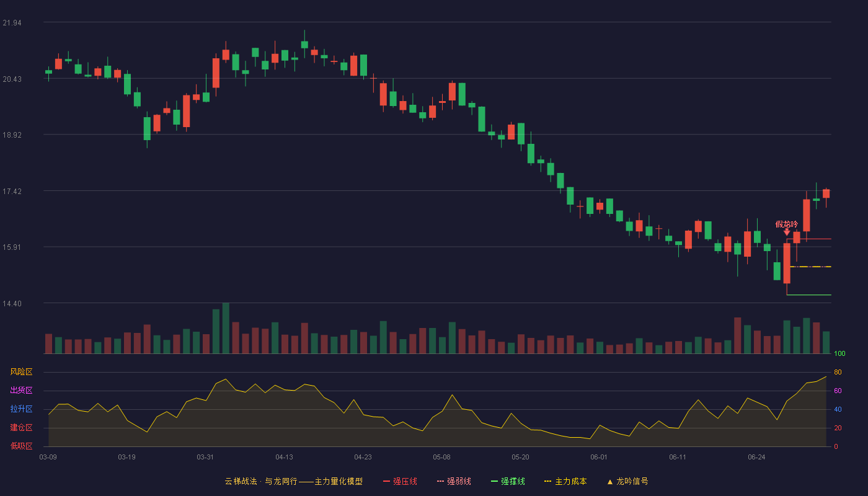Click the 出货区 zone label
Image resolution: width=868 pixels, height=496 pixels.
pyautogui.click(x=21, y=391)
